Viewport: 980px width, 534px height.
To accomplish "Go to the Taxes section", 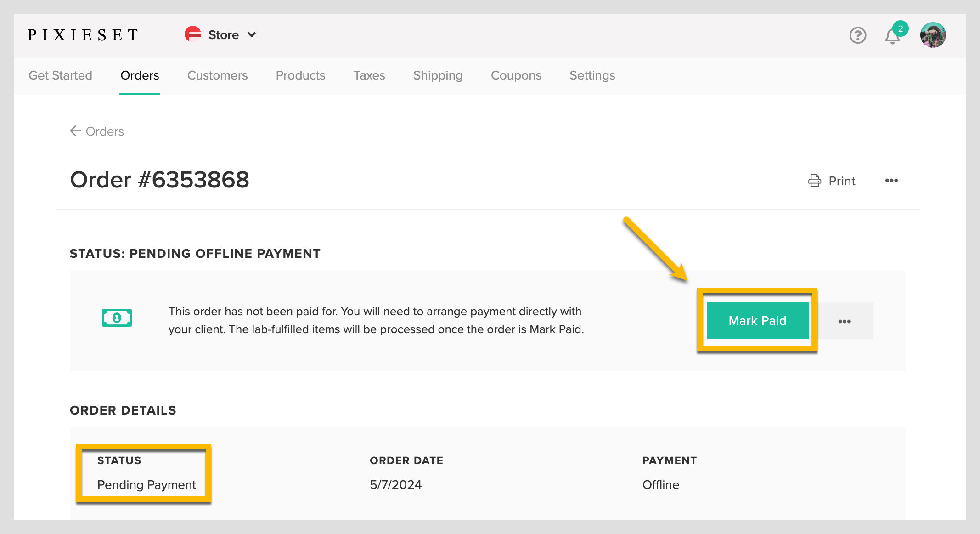I will pyautogui.click(x=369, y=75).
